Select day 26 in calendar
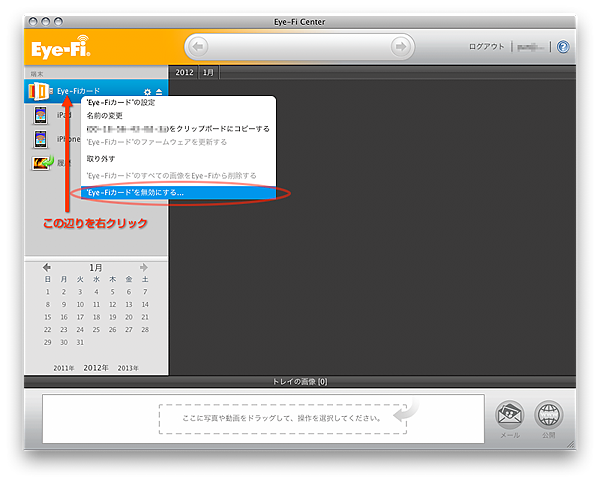The image size is (600, 491). pyautogui.click(x=112, y=330)
